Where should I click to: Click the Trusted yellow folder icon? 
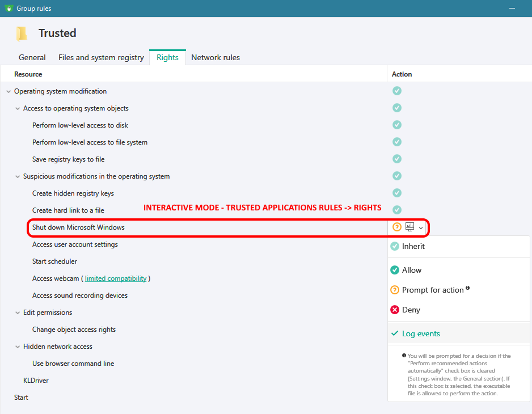pyautogui.click(x=22, y=33)
